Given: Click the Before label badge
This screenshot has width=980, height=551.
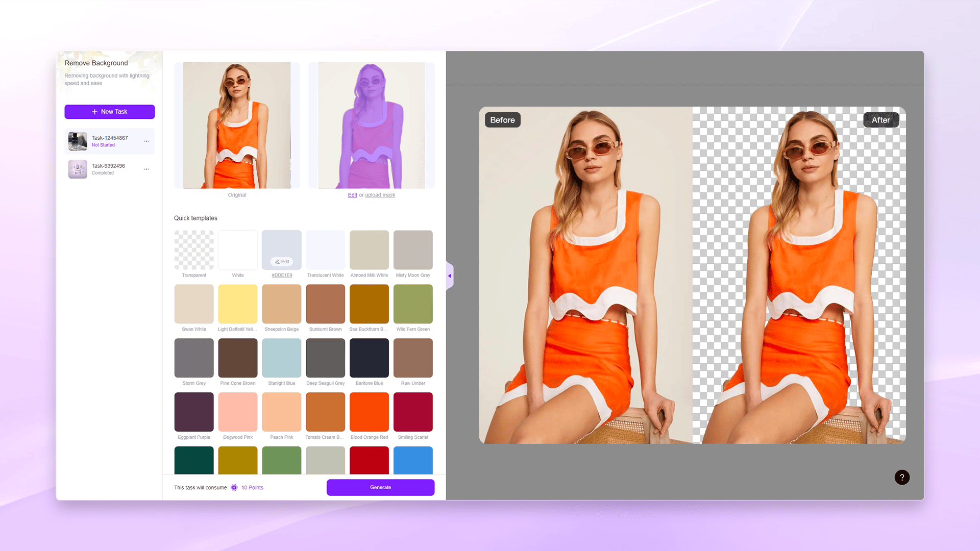Looking at the screenshot, I should [502, 120].
